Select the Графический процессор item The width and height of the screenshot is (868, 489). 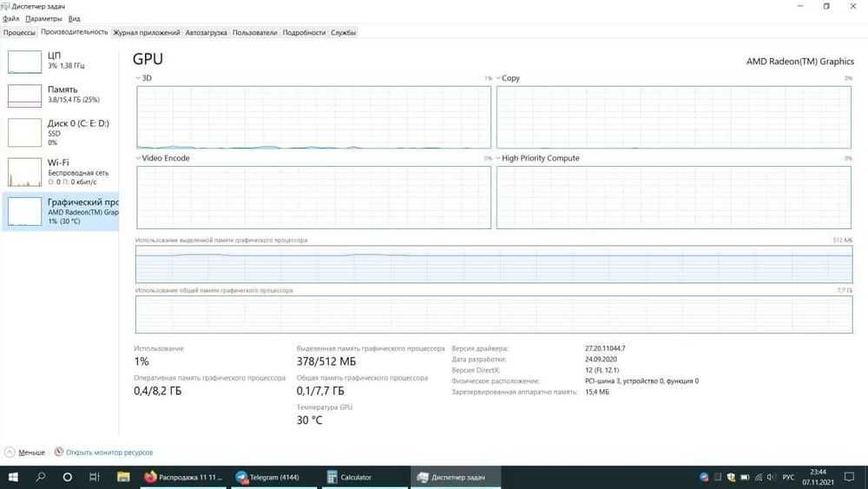click(60, 211)
